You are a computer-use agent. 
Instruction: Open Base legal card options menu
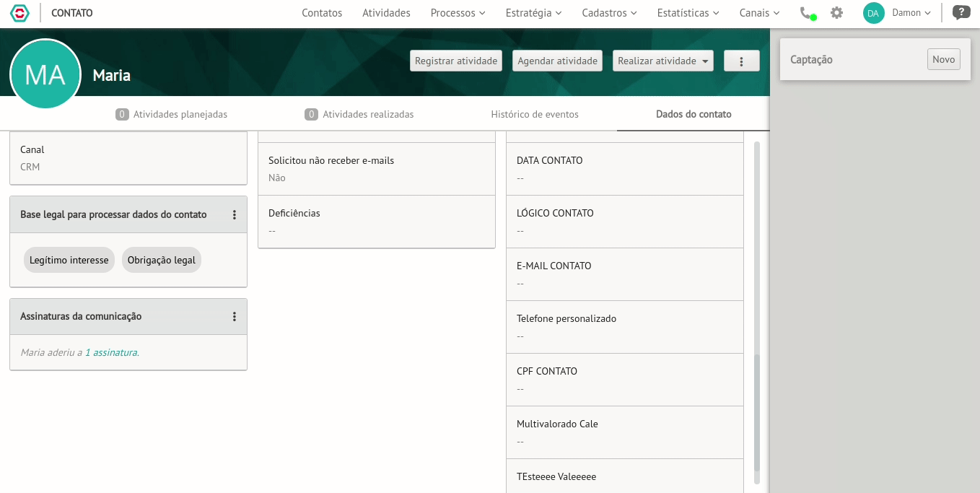[x=234, y=214]
